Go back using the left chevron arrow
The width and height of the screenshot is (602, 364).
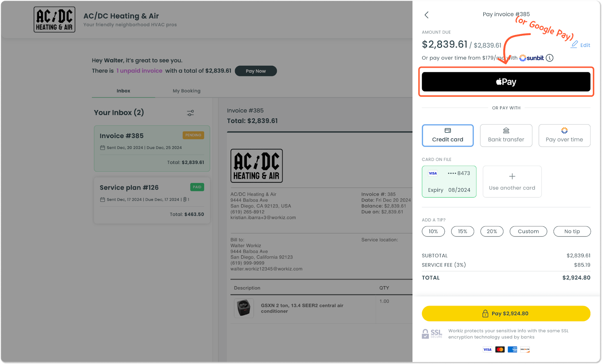(x=426, y=15)
